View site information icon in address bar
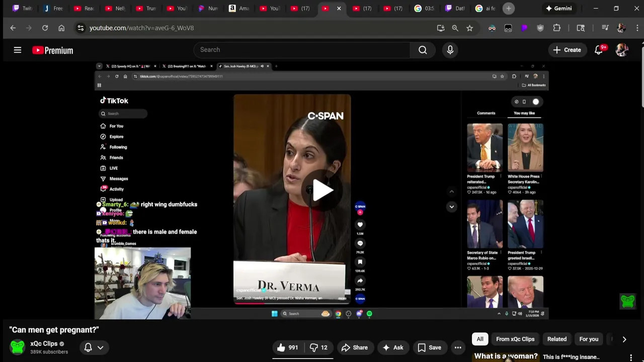644x362 pixels. [80, 28]
